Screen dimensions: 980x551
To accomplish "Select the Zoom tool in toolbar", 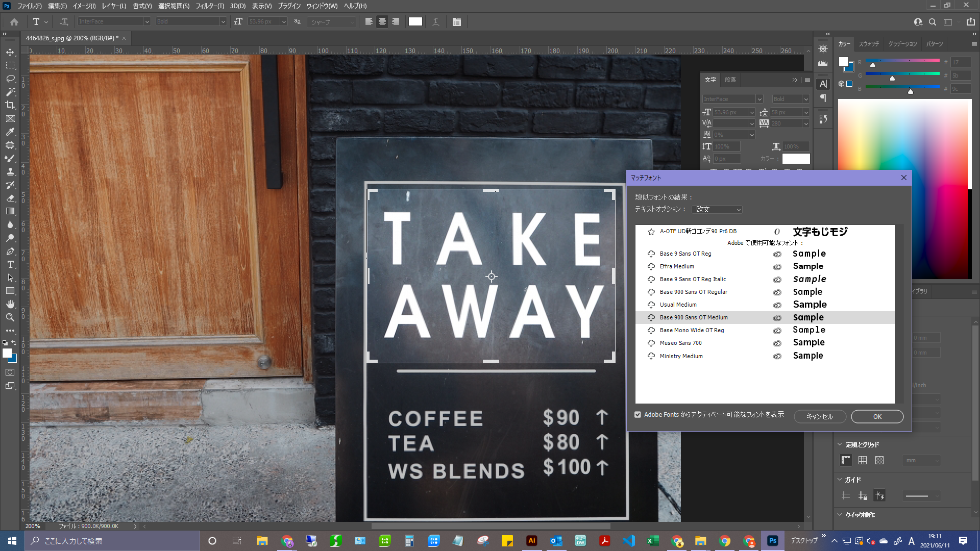I will pyautogui.click(x=10, y=317).
